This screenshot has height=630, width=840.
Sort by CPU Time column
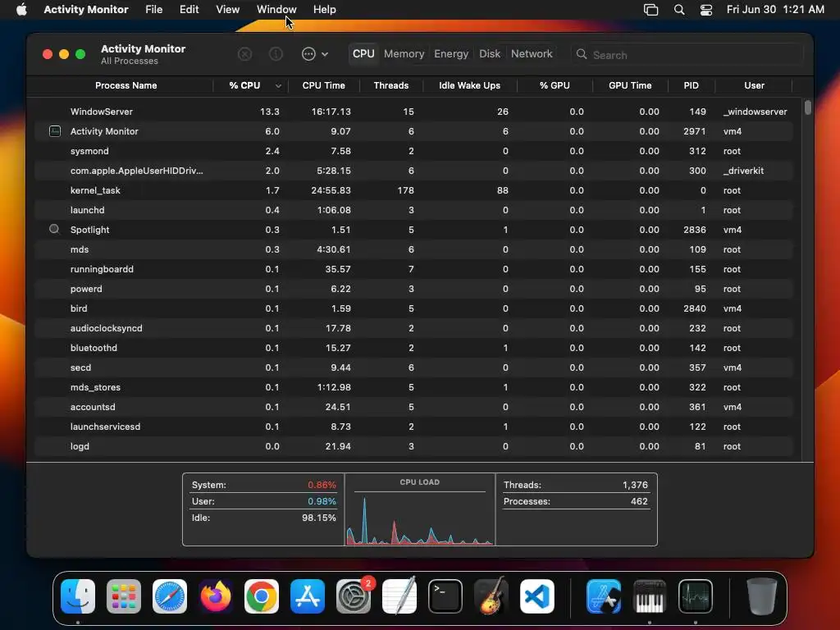pos(323,85)
